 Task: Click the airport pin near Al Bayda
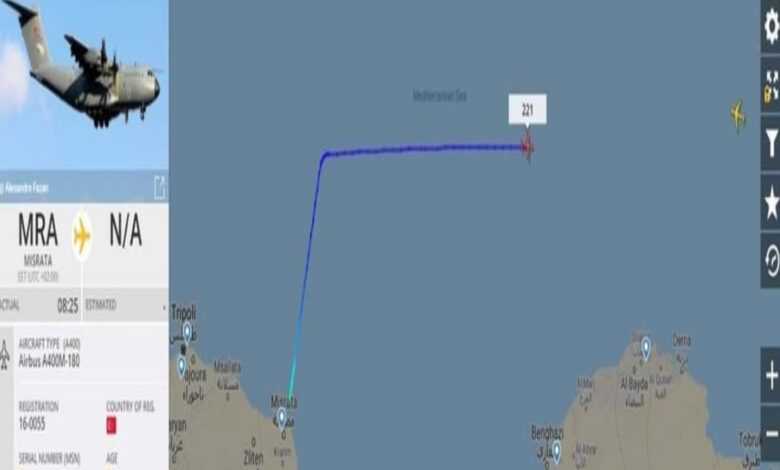click(646, 347)
